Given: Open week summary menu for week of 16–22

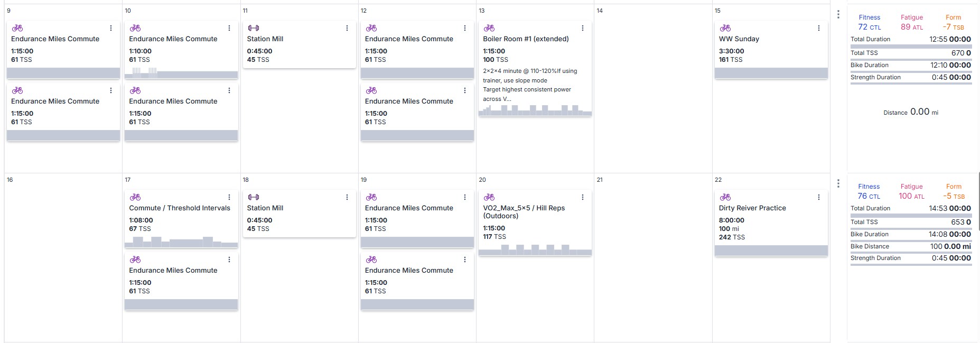Looking at the screenshot, I should tap(838, 183).
